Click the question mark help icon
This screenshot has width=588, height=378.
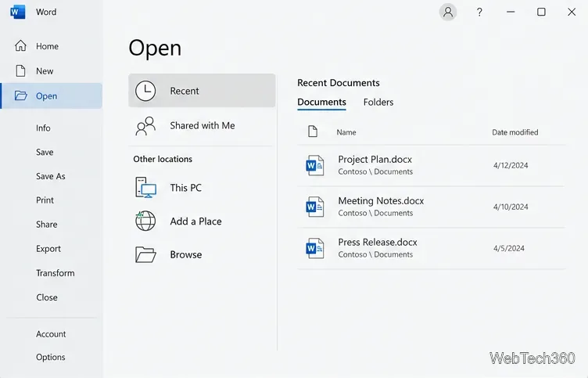[479, 13]
